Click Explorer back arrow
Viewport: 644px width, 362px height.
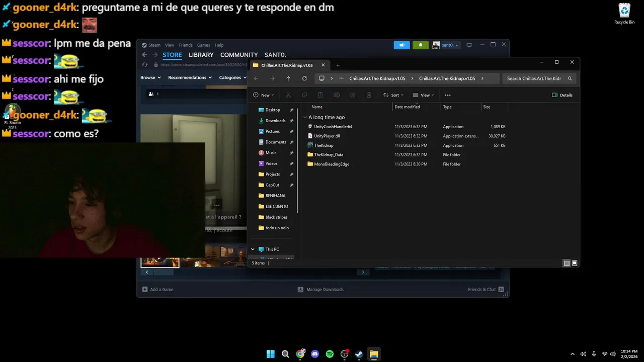(x=256, y=78)
